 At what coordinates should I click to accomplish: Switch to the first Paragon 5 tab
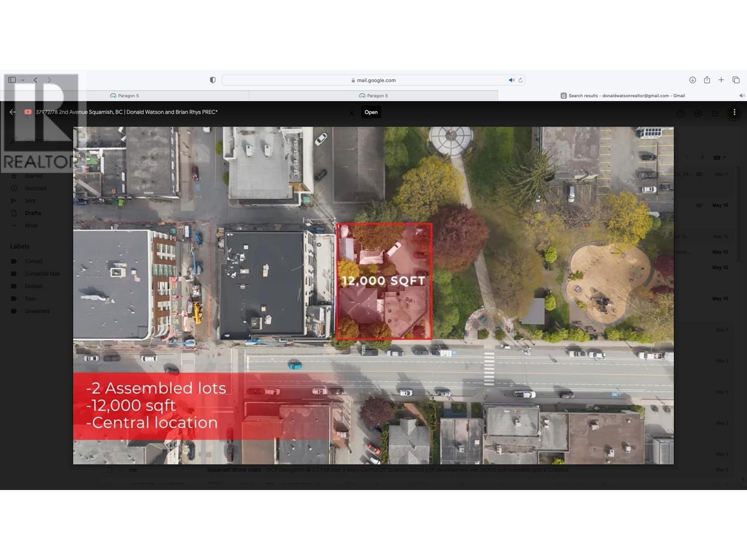click(125, 96)
